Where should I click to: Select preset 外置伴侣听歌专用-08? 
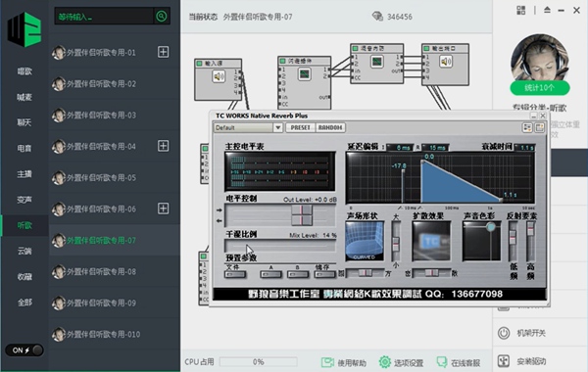point(115,271)
